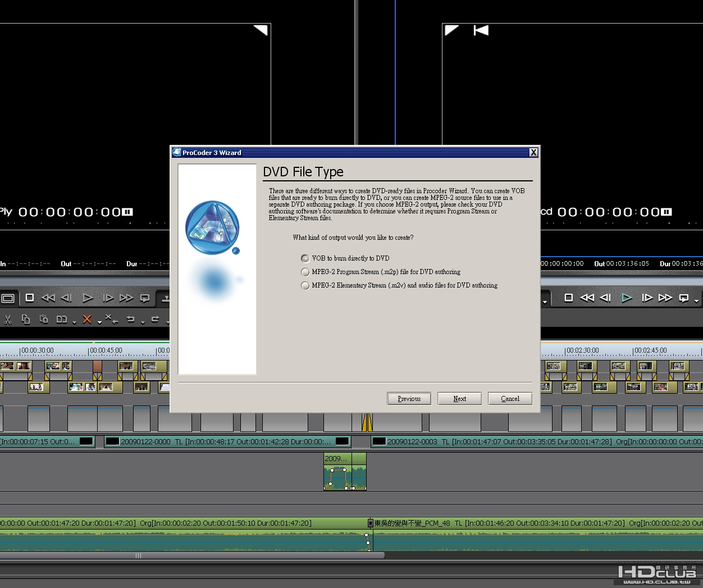Step to previous frame in recorder monitor
703x588 pixels.
click(x=605, y=298)
